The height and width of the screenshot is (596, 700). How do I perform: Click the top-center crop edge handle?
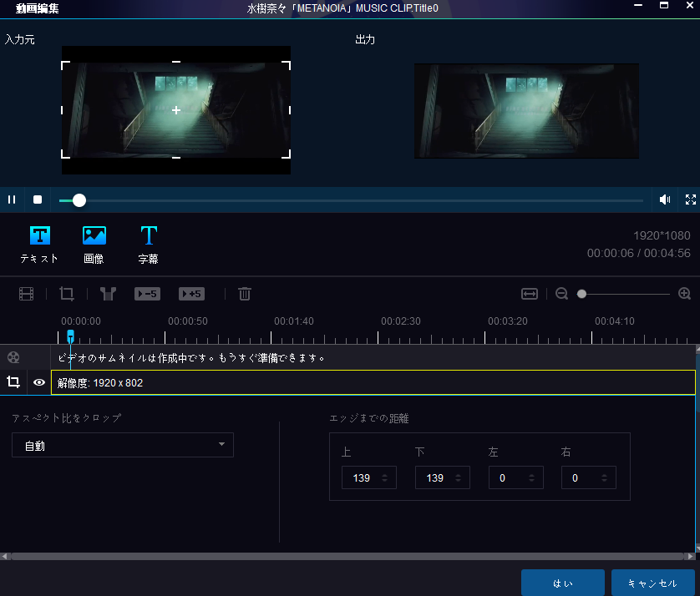tap(176, 62)
